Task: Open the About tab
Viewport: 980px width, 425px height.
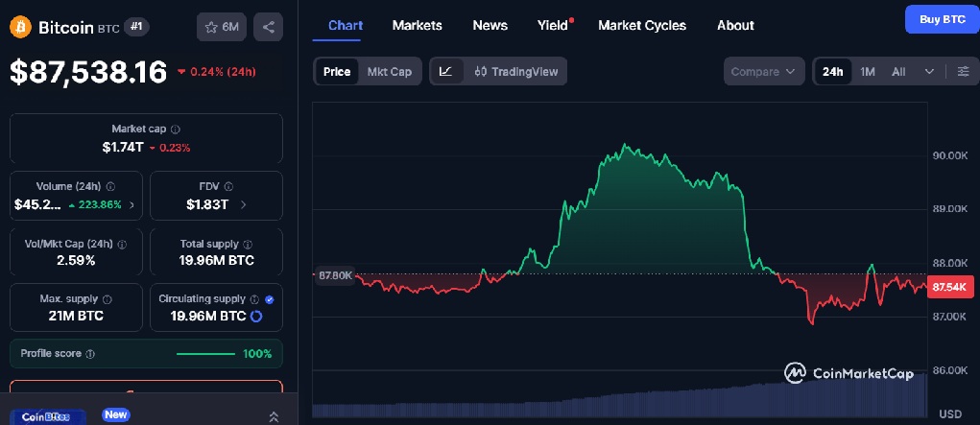Action: tap(735, 26)
